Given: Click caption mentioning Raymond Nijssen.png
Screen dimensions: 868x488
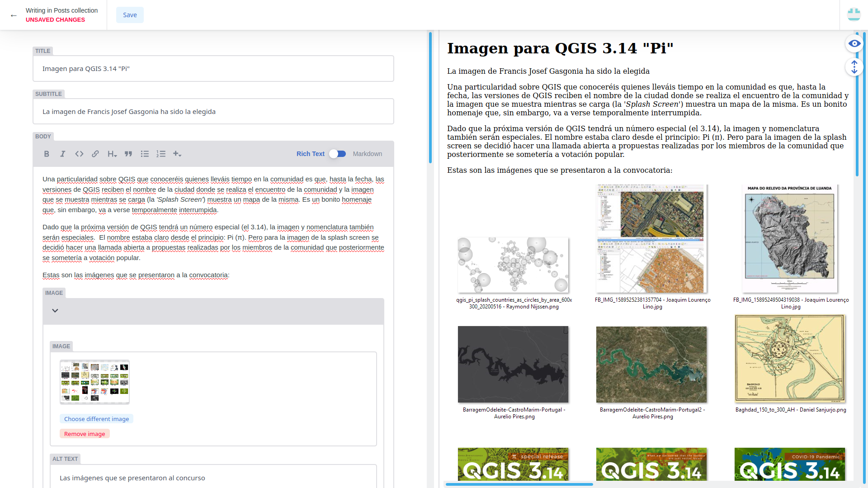Looking at the screenshot, I should [514, 303].
